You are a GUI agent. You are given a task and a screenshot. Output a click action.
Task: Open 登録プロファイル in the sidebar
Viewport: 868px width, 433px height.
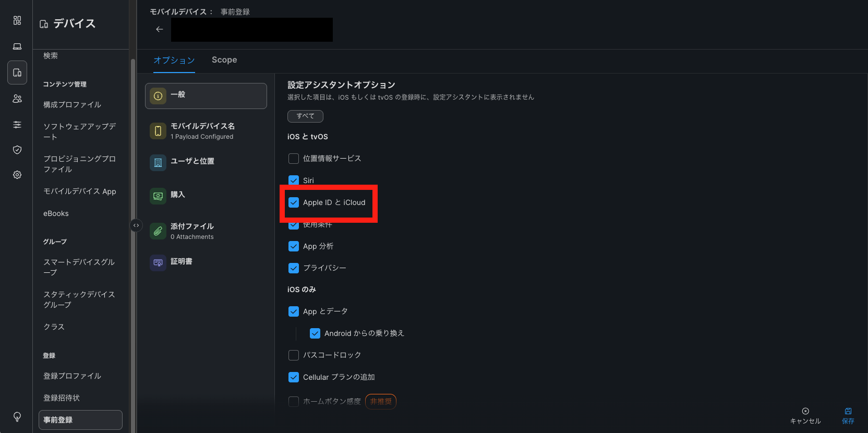[73, 376]
